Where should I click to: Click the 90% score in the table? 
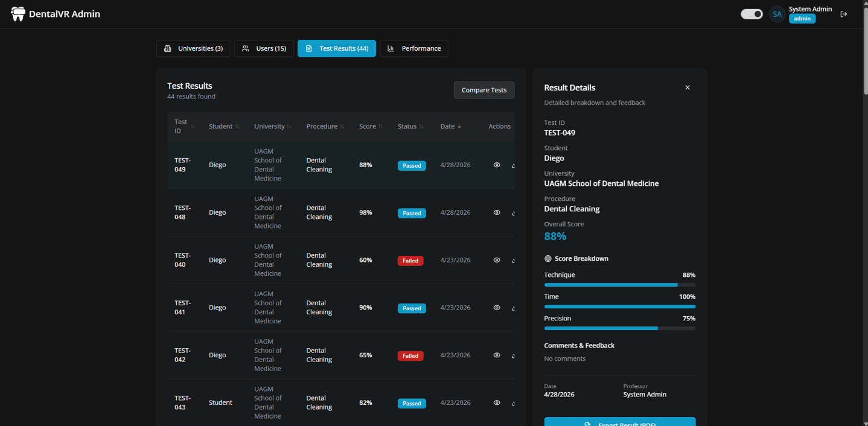click(x=366, y=308)
